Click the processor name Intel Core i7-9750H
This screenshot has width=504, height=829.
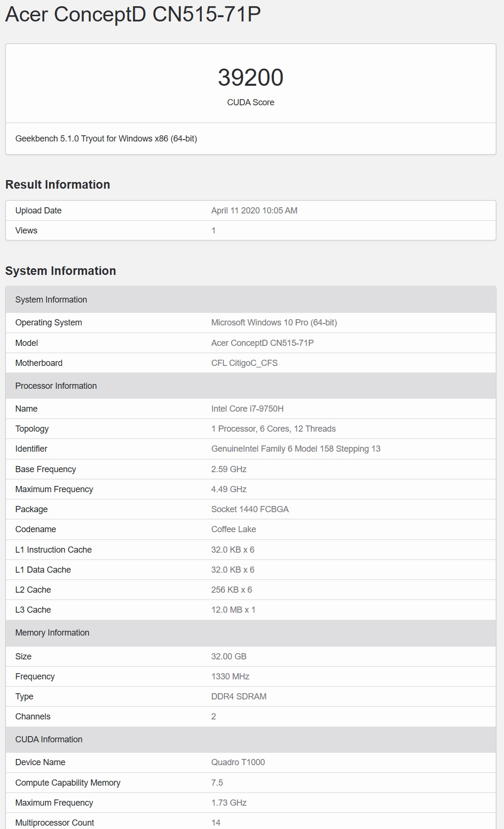[x=247, y=409]
